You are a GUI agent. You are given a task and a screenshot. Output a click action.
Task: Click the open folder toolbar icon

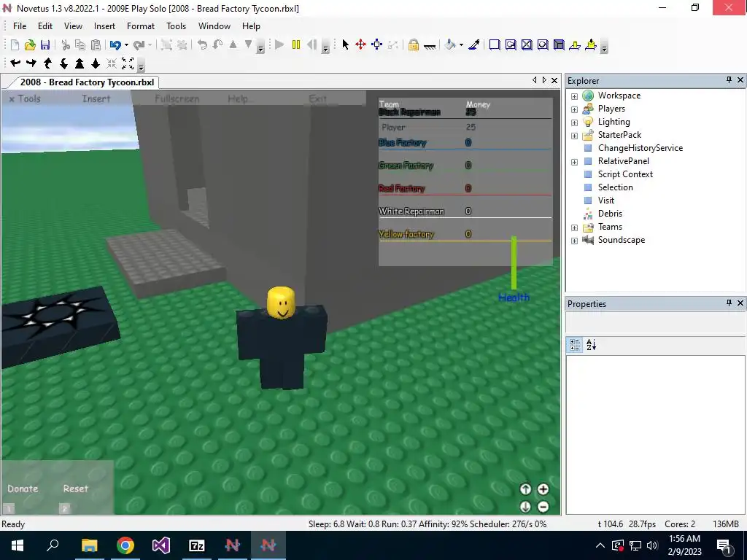click(x=30, y=44)
